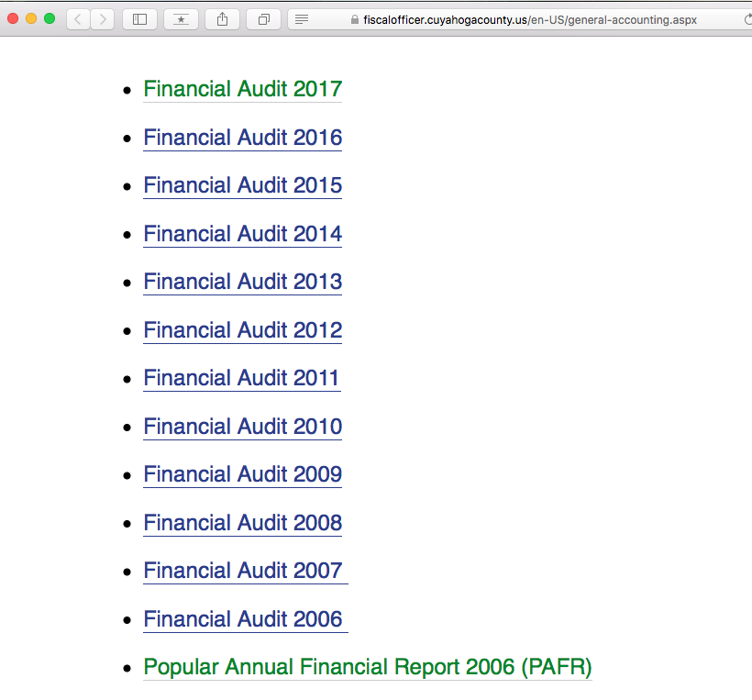This screenshot has width=752, height=700.
Task: Click the Share icon in the toolbar
Action: (223, 19)
